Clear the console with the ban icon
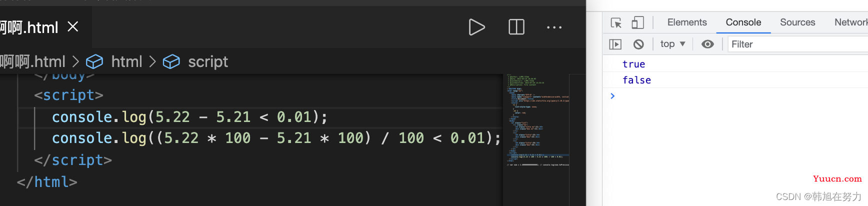The width and height of the screenshot is (868, 206). [x=638, y=44]
